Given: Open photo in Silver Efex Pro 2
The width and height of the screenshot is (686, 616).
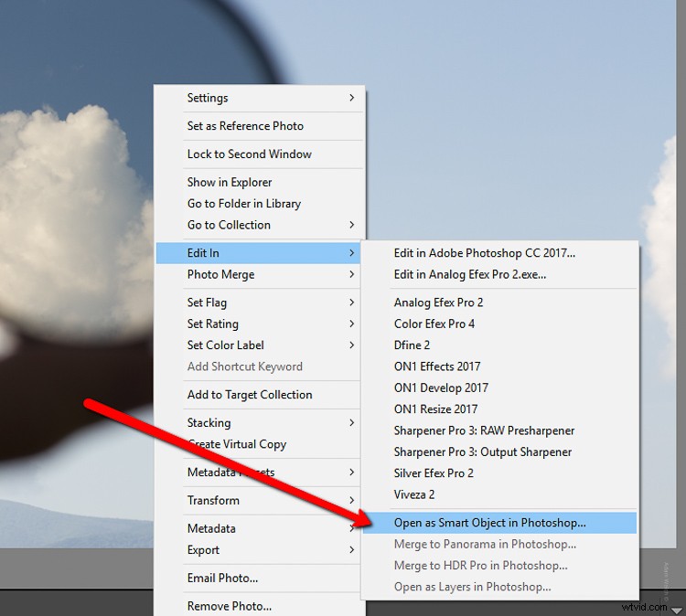Looking at the screenshot, I should click(x=499, y=473).
